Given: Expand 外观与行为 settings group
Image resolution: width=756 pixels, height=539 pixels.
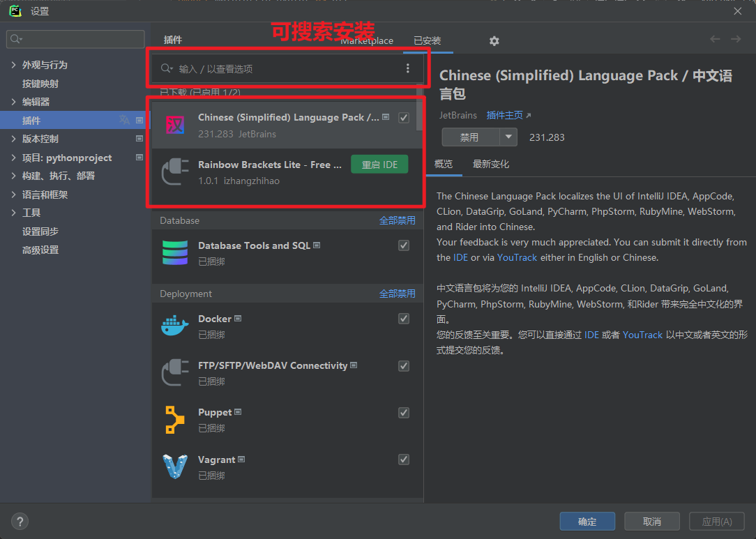Looking at the screenshot, I should (13, 65).
